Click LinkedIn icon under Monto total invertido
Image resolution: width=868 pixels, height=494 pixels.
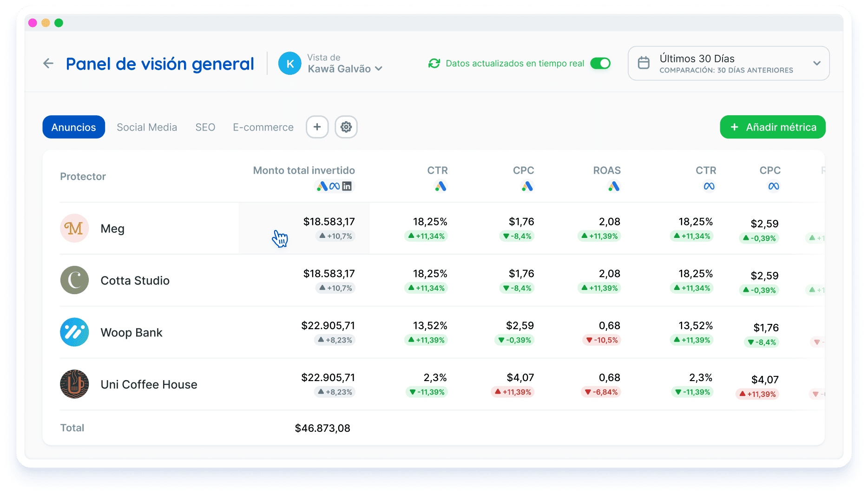[347, 186]
